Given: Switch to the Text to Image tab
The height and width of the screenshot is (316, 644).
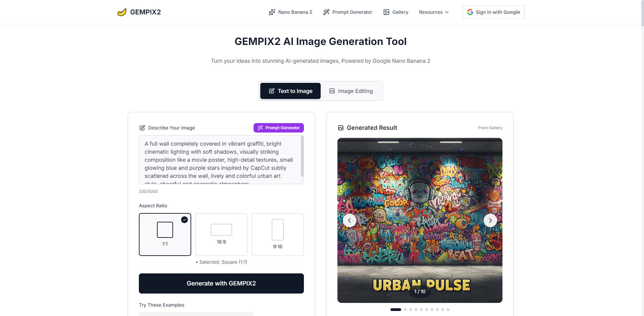Looking at the screenshot, I should (x=290, y=91).
